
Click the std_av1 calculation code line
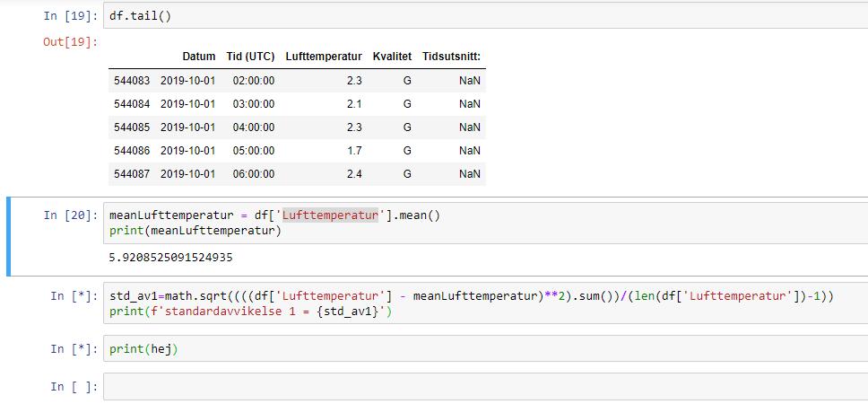coord(471,296)
